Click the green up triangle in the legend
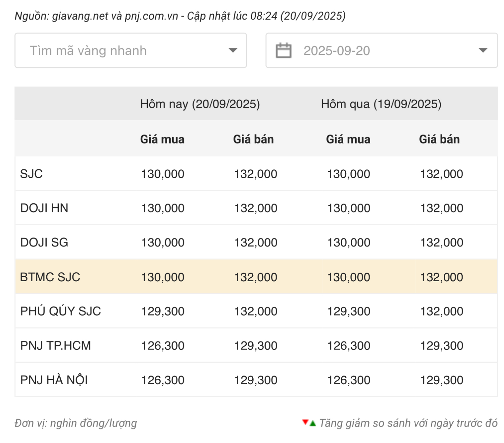Viewport: 504px width, 443px height. point(313,424)
